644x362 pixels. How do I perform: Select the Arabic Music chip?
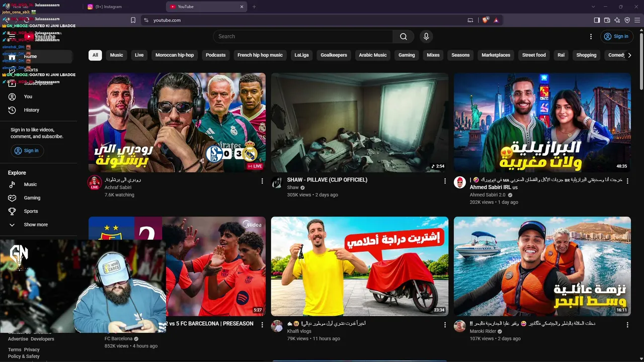pyautogui.click(x=373, y=55)
